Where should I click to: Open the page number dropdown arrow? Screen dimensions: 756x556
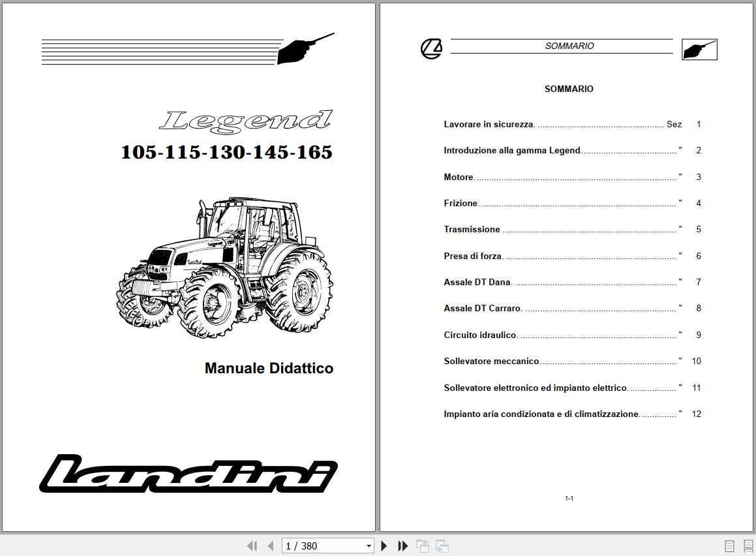coord(369,546)
